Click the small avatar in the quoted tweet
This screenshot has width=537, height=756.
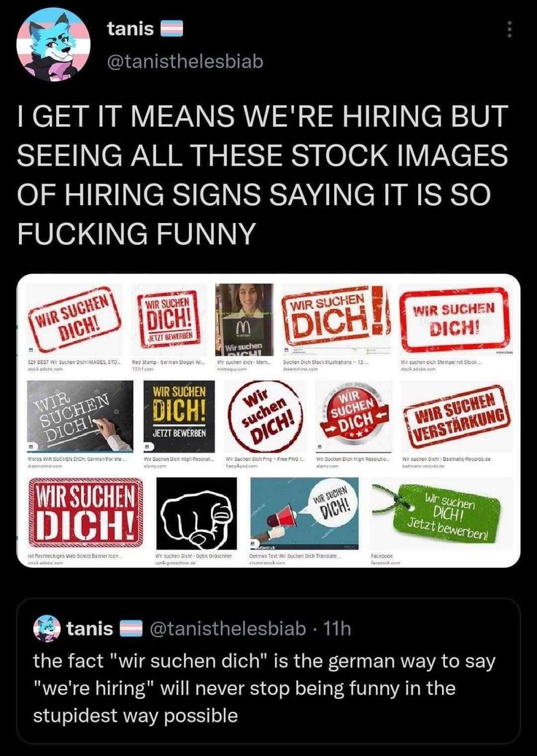click(x=47, y=628)
